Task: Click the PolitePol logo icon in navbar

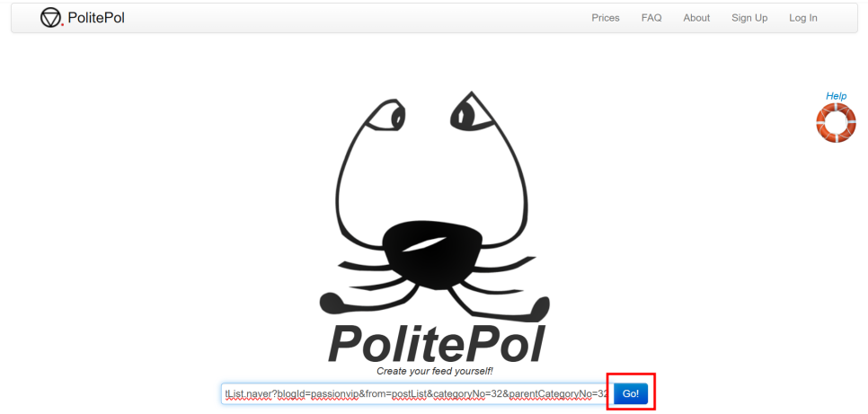Action: click(51, 18)
